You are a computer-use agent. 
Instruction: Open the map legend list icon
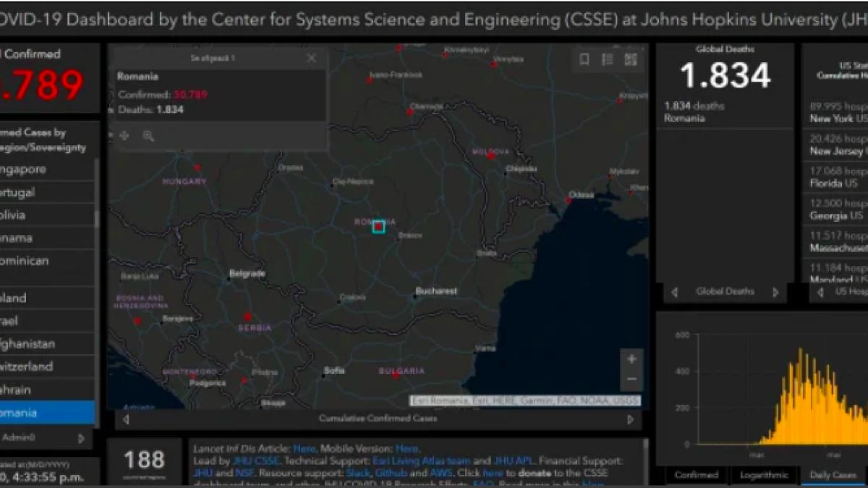(608, 59)
